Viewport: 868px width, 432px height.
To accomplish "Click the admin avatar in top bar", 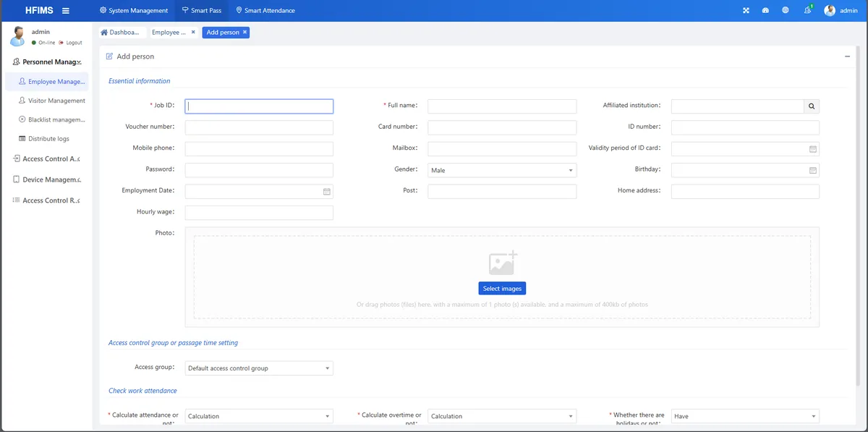I will [830, 10].
